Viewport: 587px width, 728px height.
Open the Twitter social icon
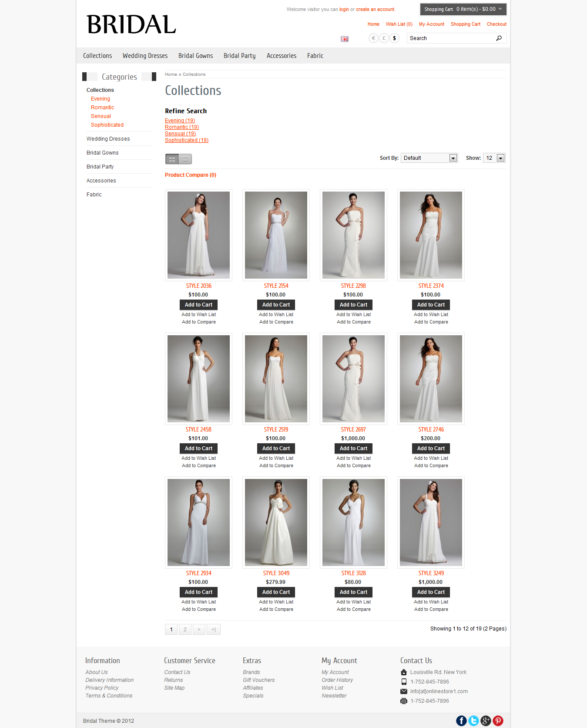[473, 721]
